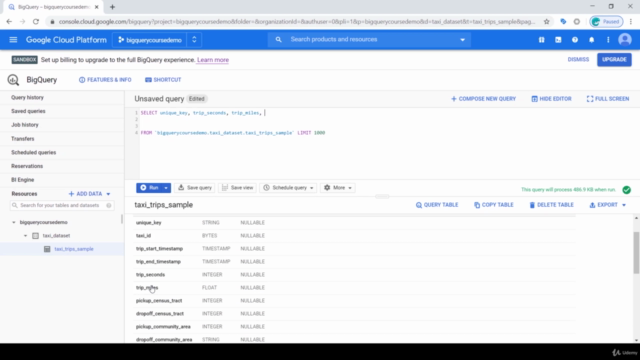Open Features & Info

[x=105, y=80]
